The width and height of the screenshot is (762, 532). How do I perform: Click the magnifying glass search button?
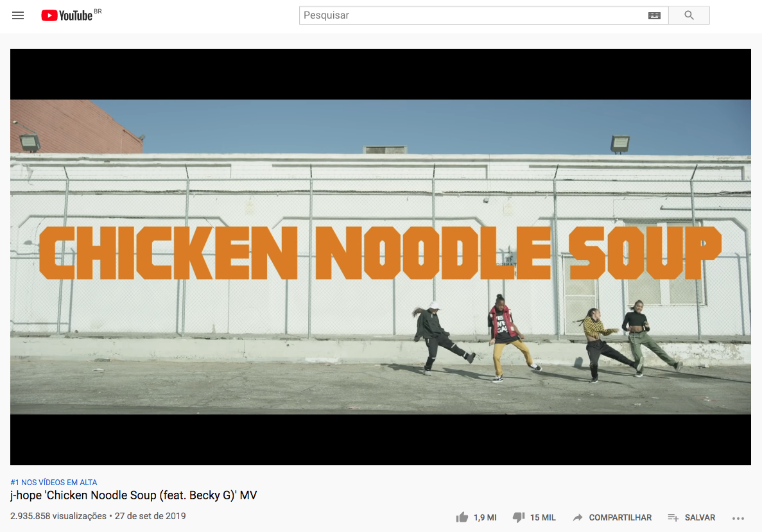(x=689, y=15)
